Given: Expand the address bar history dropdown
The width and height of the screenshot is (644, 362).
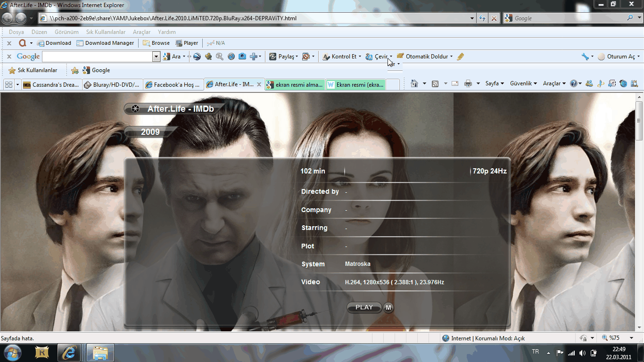Looking at the screenshot, I should (x=472, y=18).
